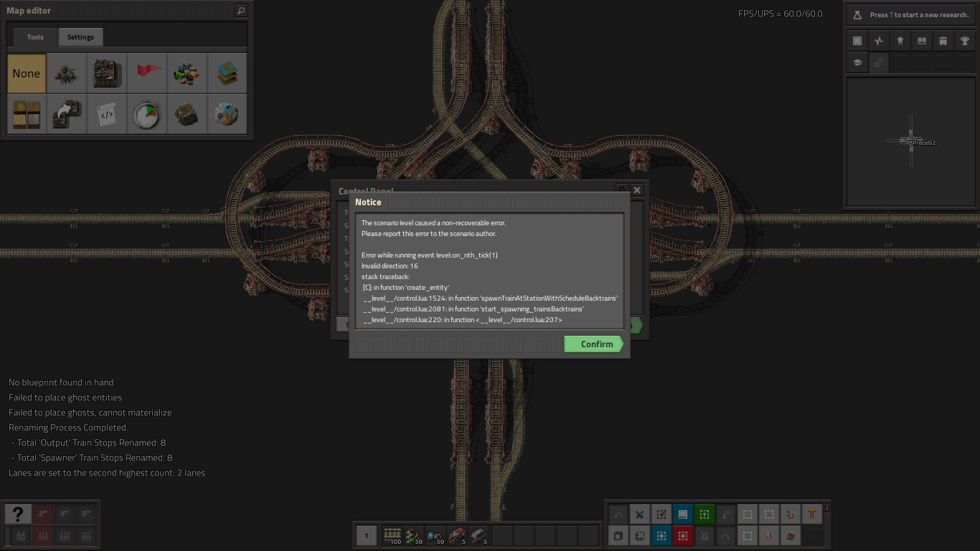The height and width of the screenshot is (551, 980).
Task: Open the Settings tab in Map editor
Action: tap(80, 37)
